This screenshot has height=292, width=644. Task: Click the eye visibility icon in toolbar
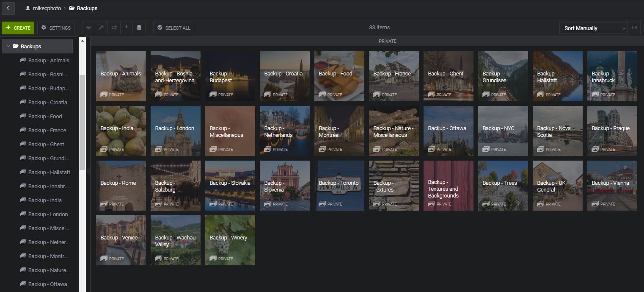pos(88,28)
